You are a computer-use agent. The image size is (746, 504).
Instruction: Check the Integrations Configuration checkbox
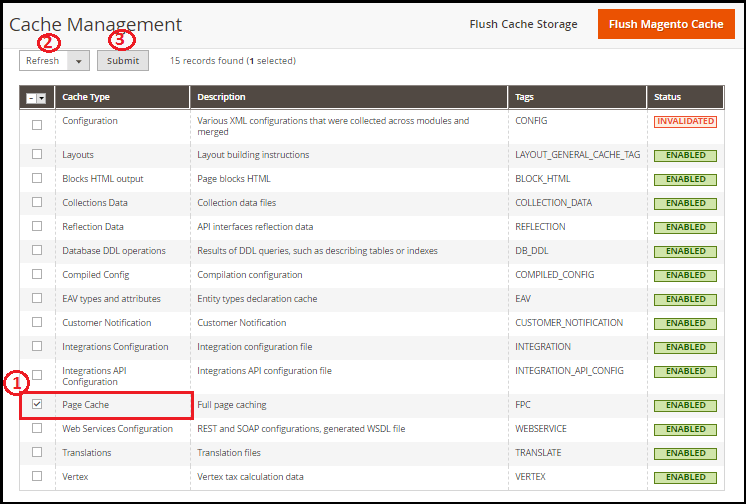(x=37, y=346)
